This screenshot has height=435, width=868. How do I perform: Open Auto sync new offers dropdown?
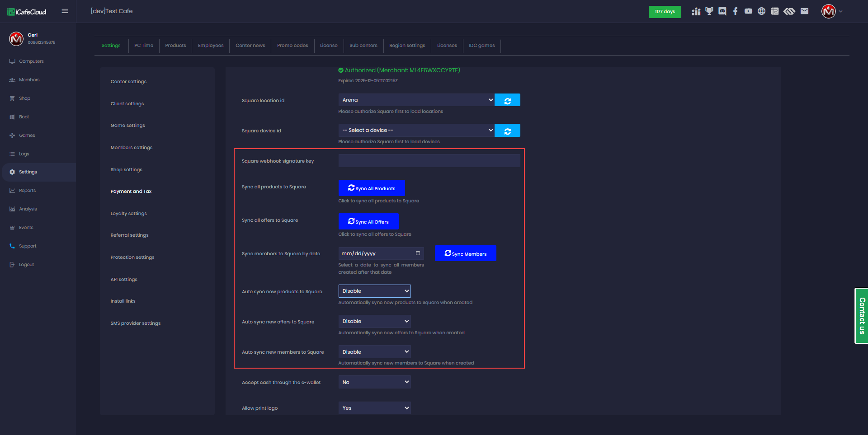[x=374, y=322]
